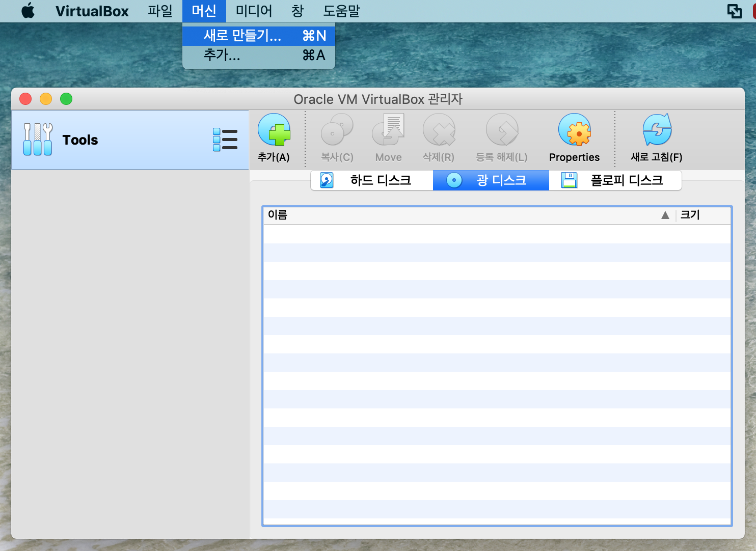Close the Oracle VM VirtualBox 관리자 window
Viewport: 756px width, 551px height.
click(25, 99)
